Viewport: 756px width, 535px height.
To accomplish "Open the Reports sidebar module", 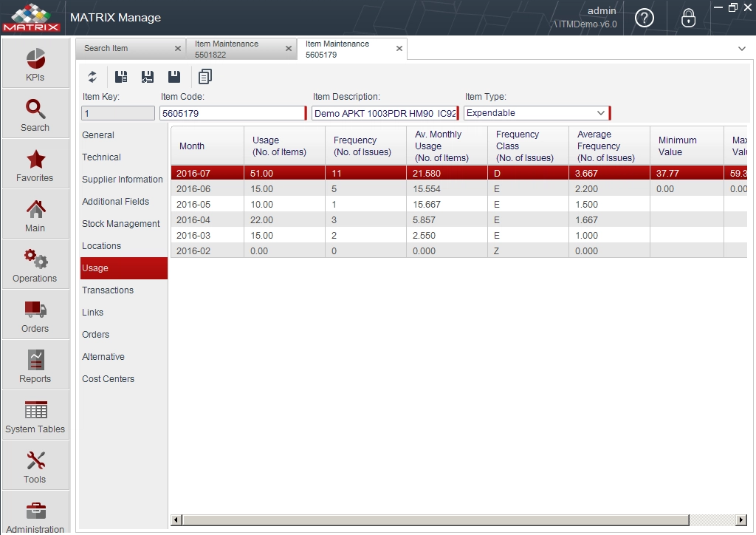I will (35, 365).
